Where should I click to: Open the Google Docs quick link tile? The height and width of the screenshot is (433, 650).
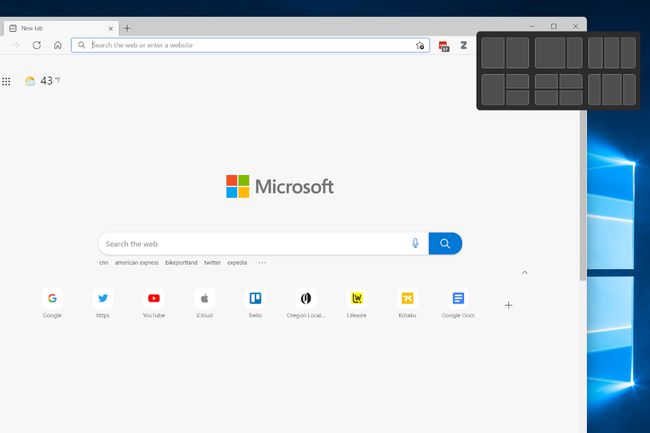(458, 303)
